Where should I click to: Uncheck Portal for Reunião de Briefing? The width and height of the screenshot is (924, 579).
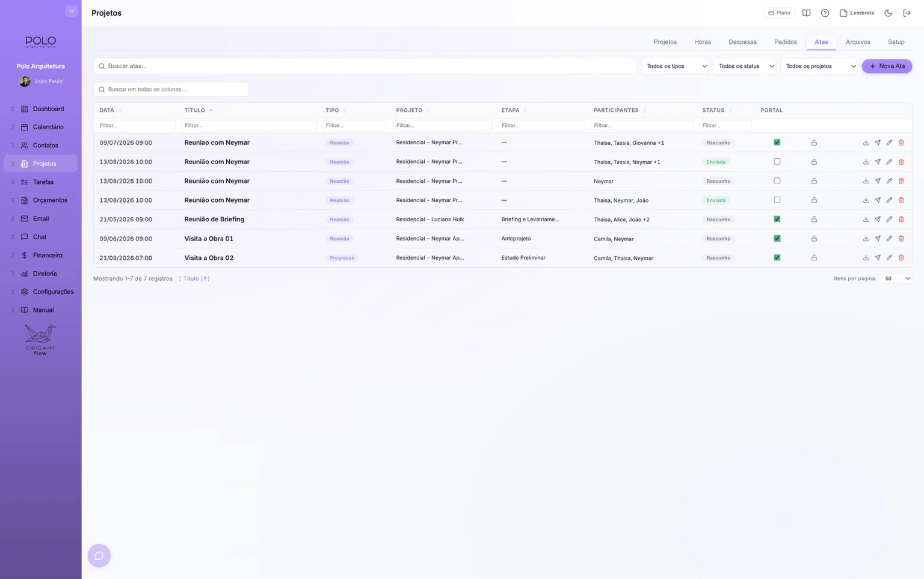click(777, 219)
